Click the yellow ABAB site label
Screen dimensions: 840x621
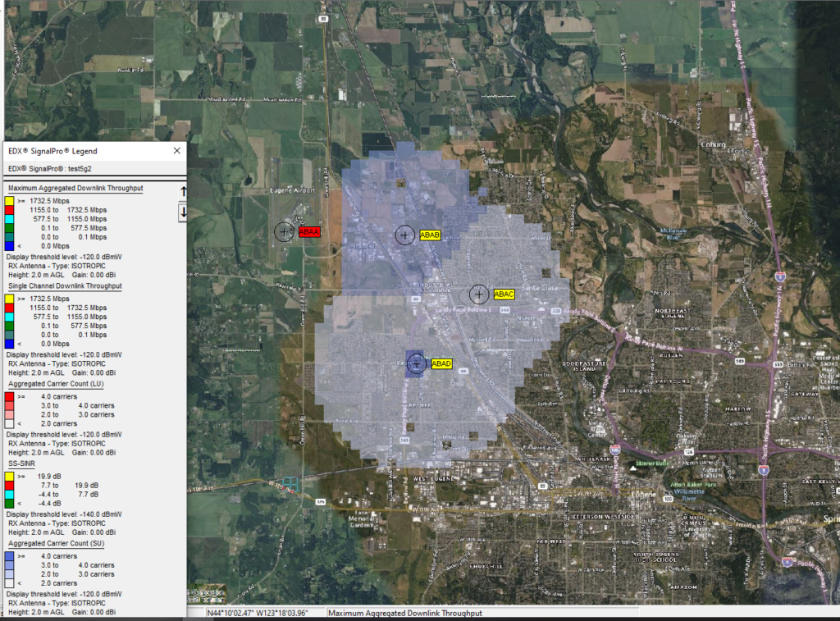point(430,235)
